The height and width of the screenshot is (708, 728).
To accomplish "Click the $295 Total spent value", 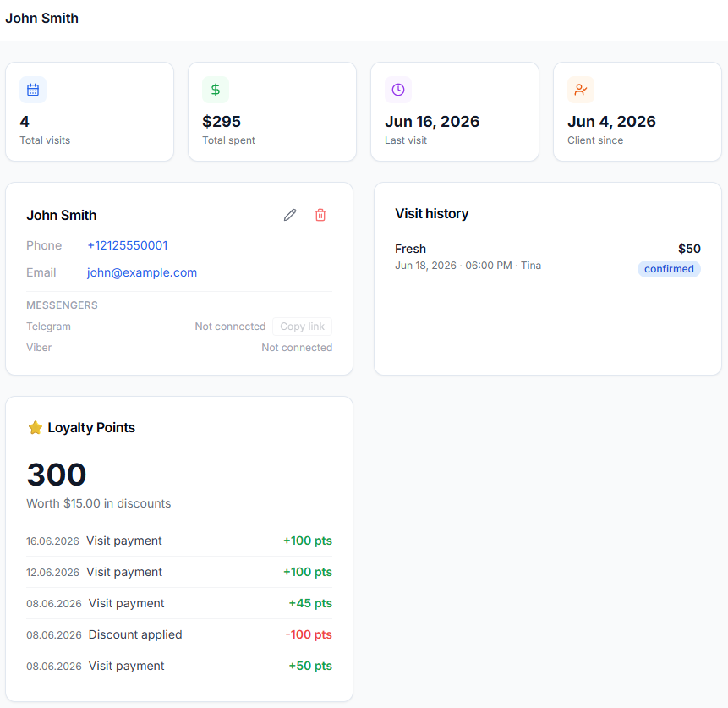I will [x=222, y=121].
